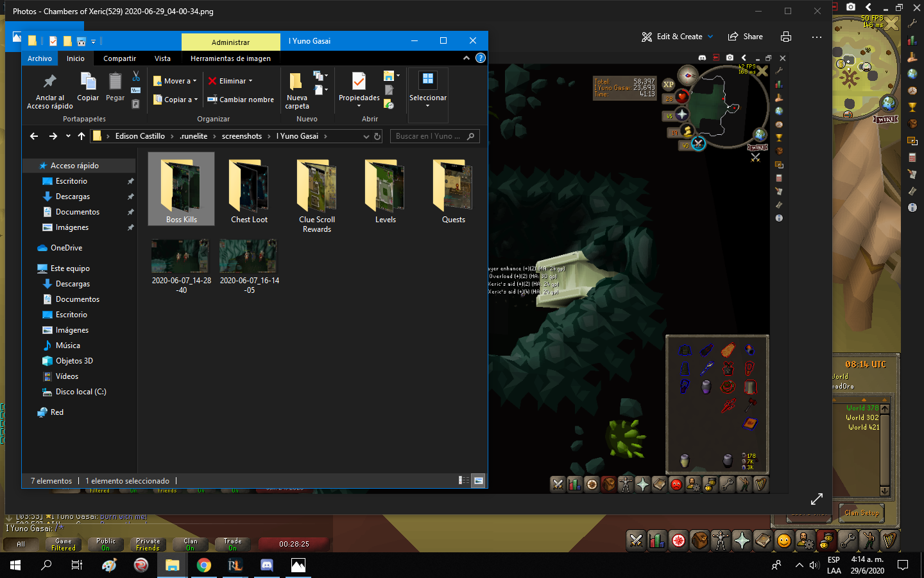The height and width of the screenshot is (578, 924).
Task: Switch to Compartir ribbon tab
Action: pyautogui.click(x=120, y=58)
